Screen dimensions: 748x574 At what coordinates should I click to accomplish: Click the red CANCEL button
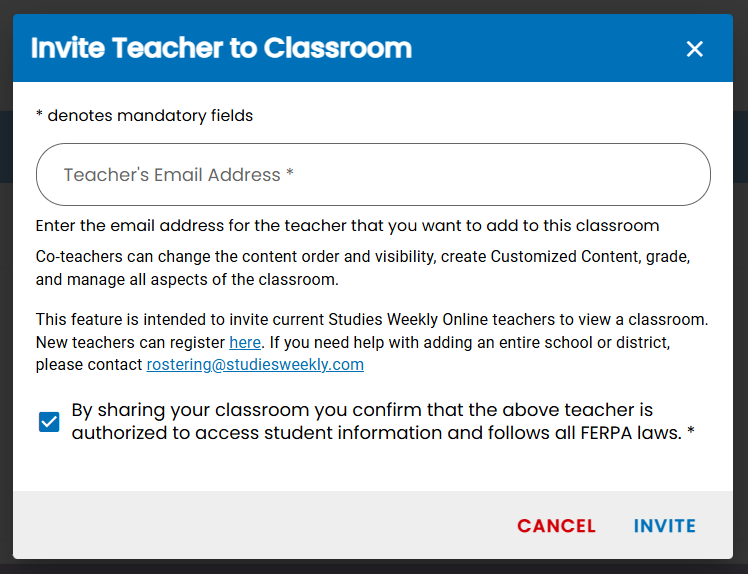coord(556,526)
